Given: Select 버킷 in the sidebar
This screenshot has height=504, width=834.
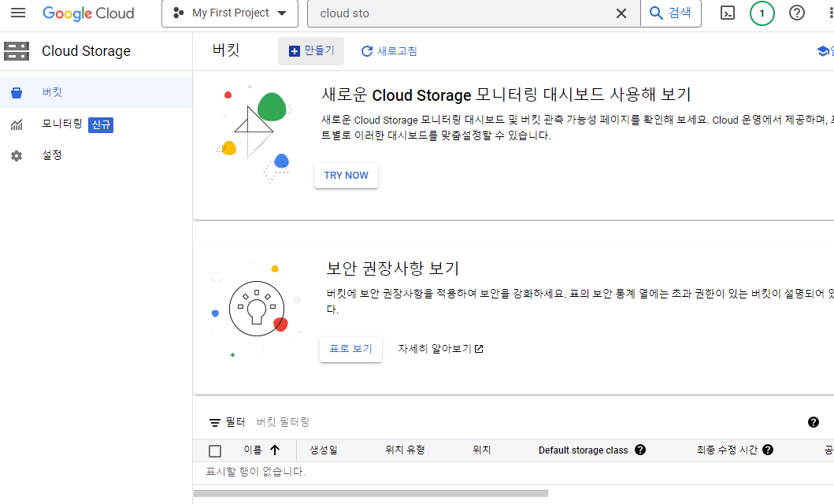Looking at the screenshot, I should [x=96, y=92].
